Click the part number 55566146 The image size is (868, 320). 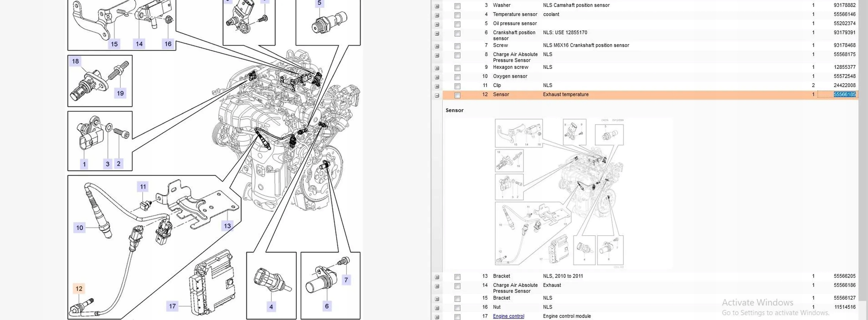(844, 14)
